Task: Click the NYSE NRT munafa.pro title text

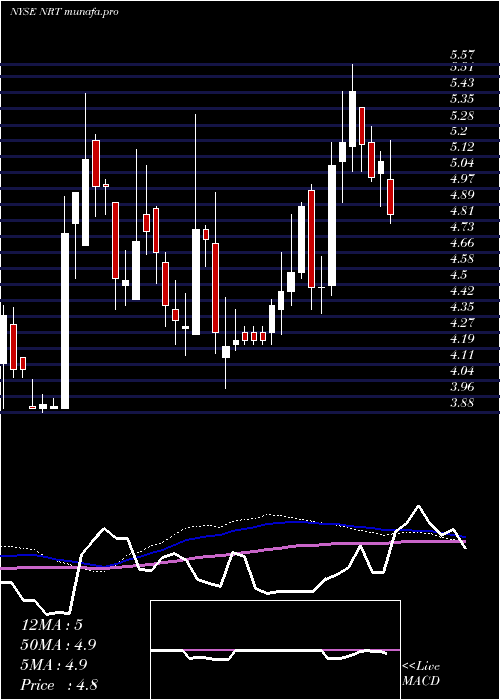Action: 64,12
